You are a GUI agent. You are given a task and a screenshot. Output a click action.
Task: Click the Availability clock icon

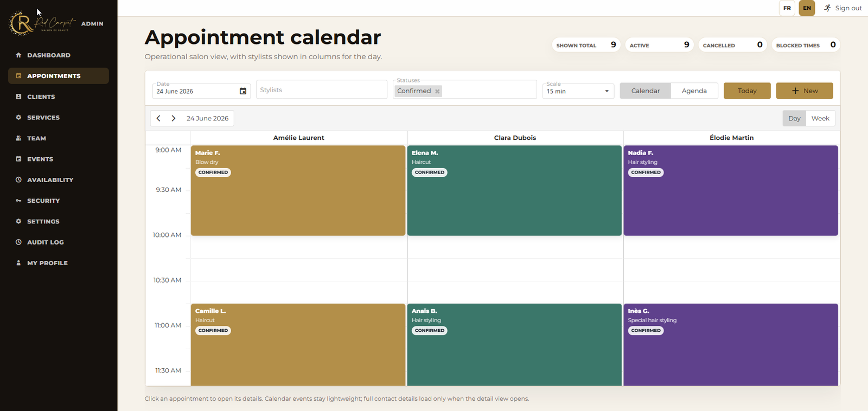[x=18, y=180]
